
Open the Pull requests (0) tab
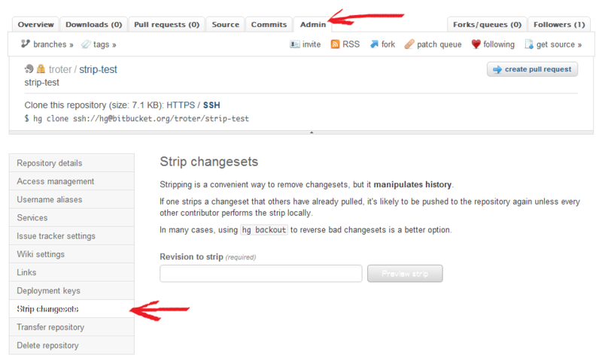[166, 25]
